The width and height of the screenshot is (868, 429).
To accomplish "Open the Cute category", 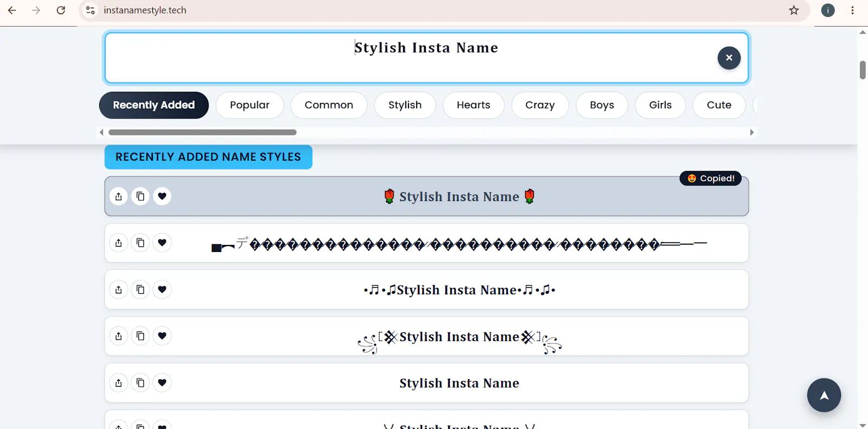I will coord(719,105).
